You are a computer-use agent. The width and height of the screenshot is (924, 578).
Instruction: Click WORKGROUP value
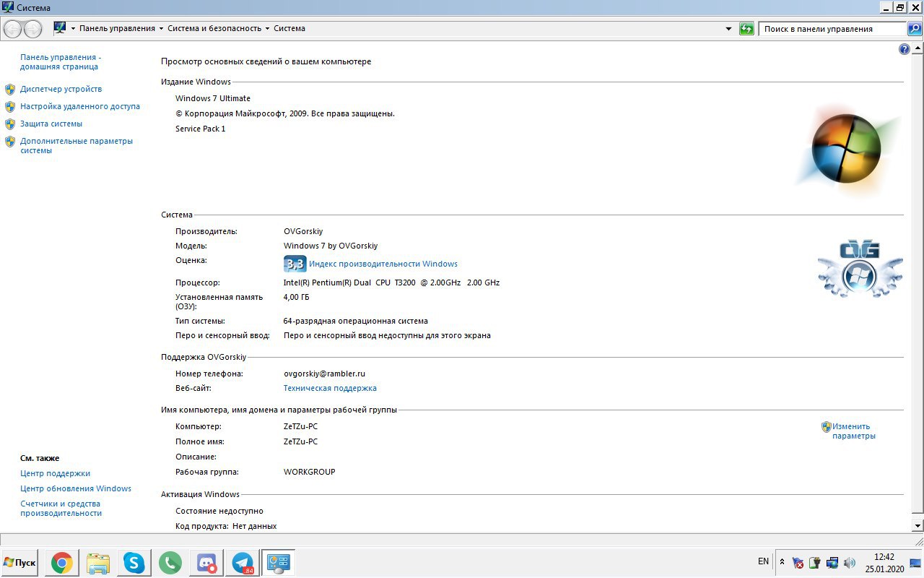[x=309, y=472]
